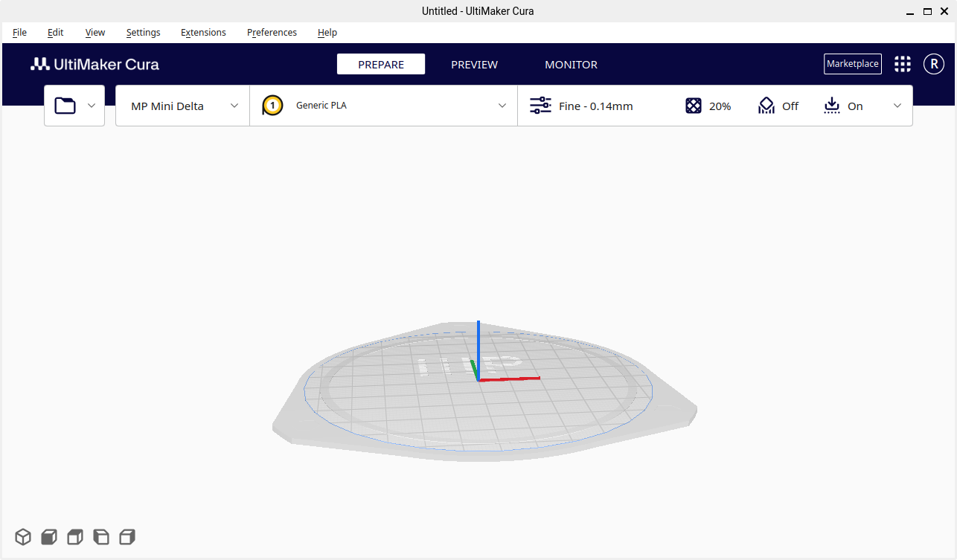
Task: Click the Marketplace button
Action: coord(853,64)
